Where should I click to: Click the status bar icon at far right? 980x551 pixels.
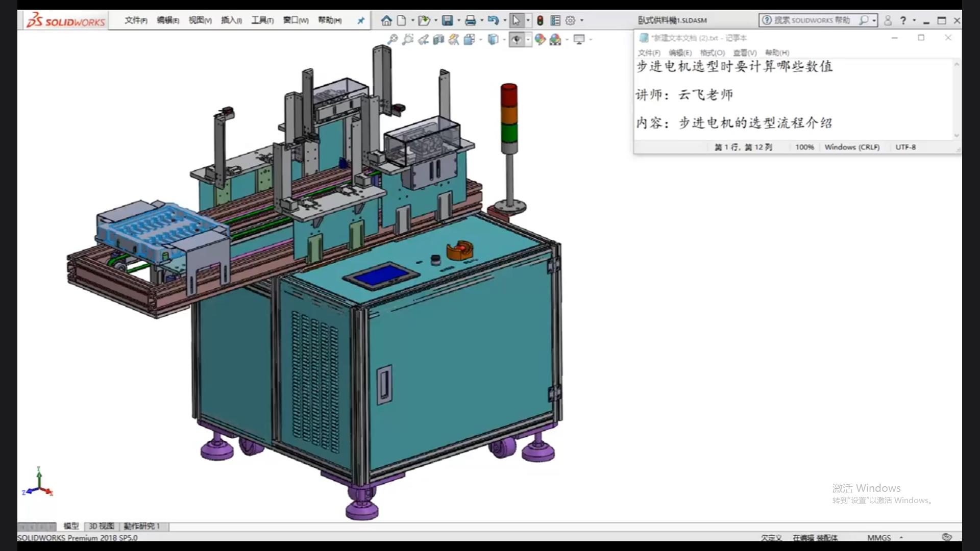(x=947, y=537)
